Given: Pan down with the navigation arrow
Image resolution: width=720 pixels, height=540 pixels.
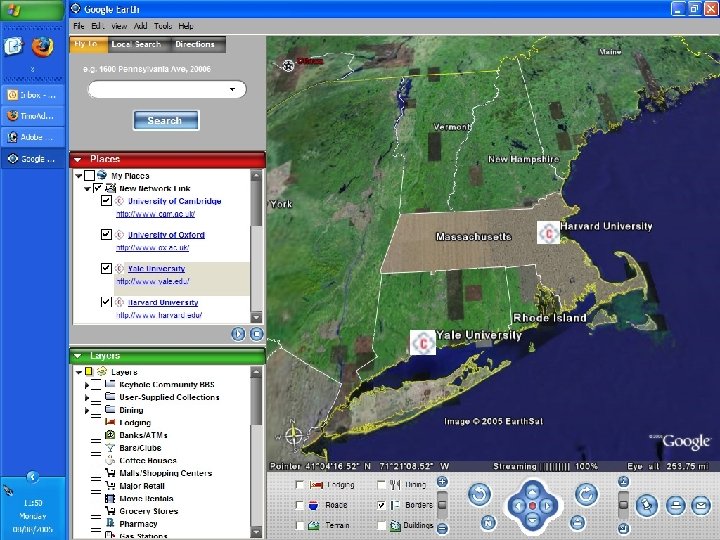Looking at the screenshot, I should click(533, 520).
